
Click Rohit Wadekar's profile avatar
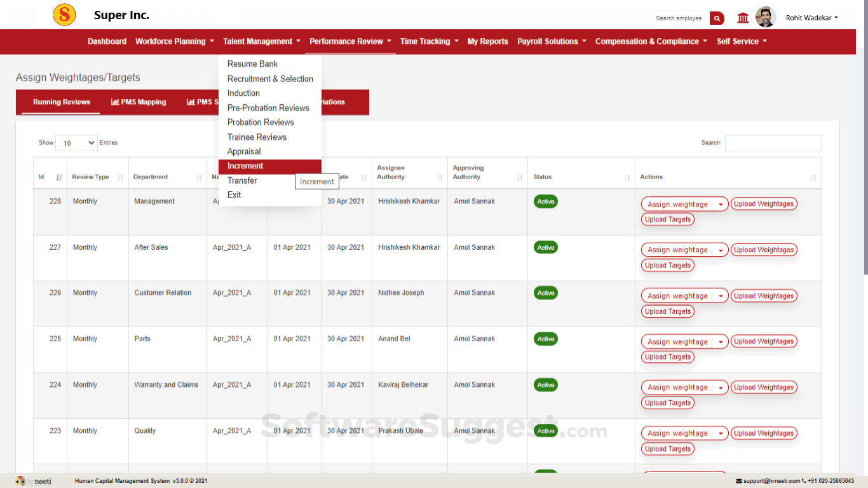[x=766, y=17]
